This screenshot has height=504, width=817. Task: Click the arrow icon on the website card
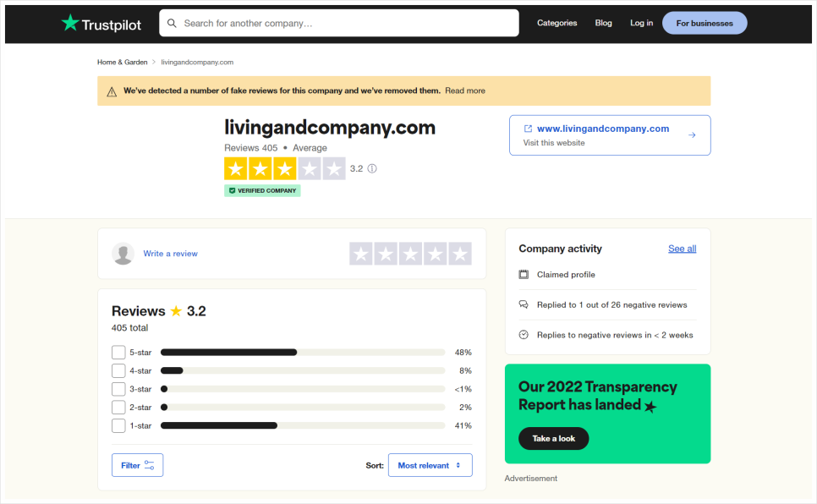692,135
